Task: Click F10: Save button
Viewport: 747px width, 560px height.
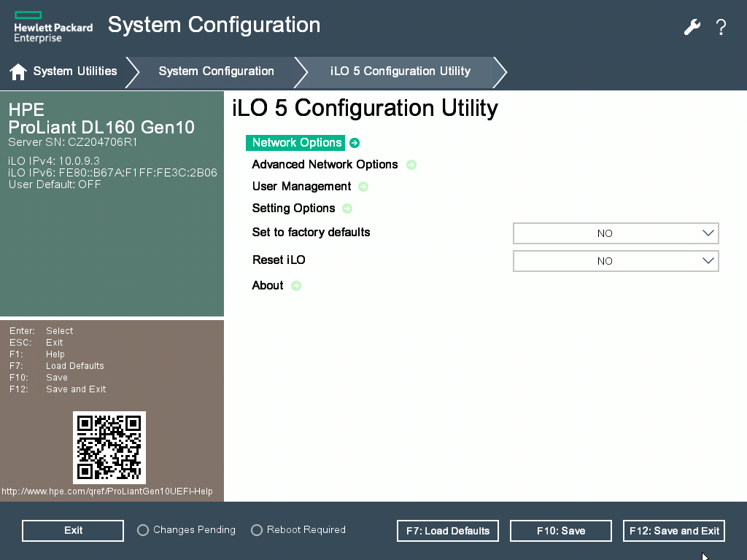Action: click(561, 531)
